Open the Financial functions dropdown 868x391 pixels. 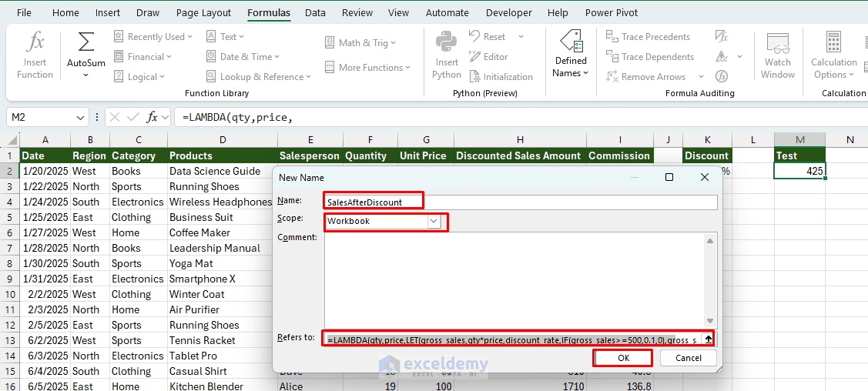(x=142, y=56)
